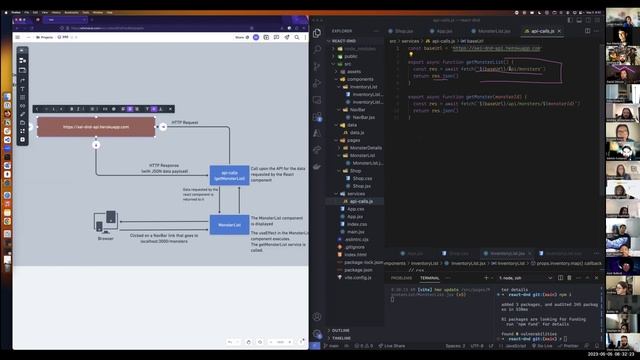The height and width of the screenshot is (360, 640).
Task: Click lightbulb code action in editor
Action: click(x=411, y=55)
